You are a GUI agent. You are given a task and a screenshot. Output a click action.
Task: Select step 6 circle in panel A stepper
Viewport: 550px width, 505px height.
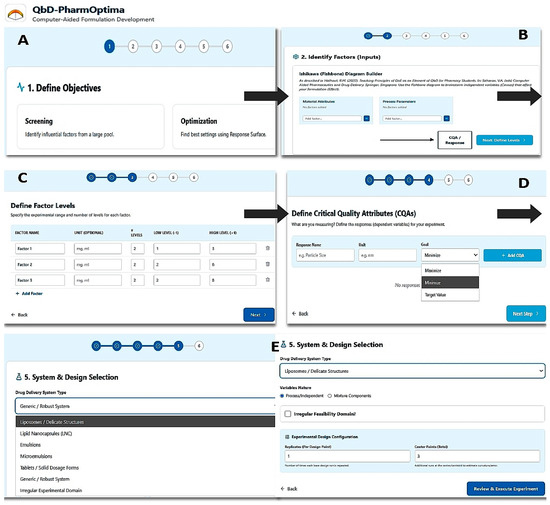pyautogui.click(x=227, y=46)
